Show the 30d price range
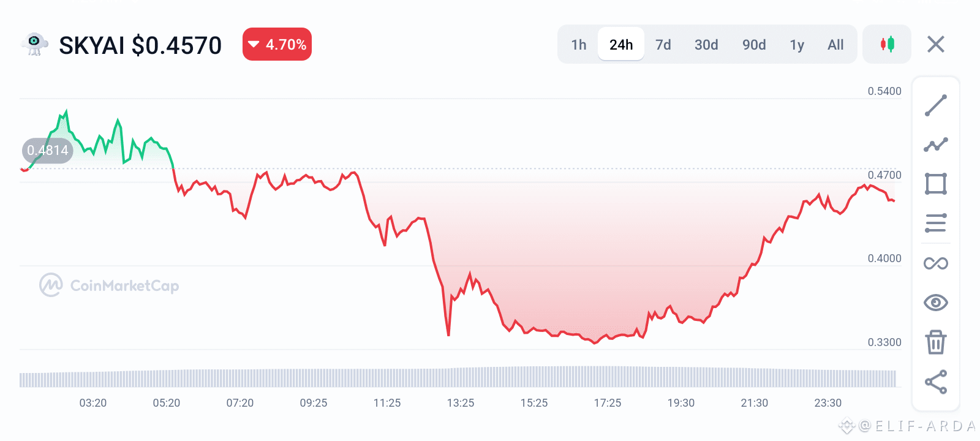This screenshot has height=441, width=980. click(706, 45)
